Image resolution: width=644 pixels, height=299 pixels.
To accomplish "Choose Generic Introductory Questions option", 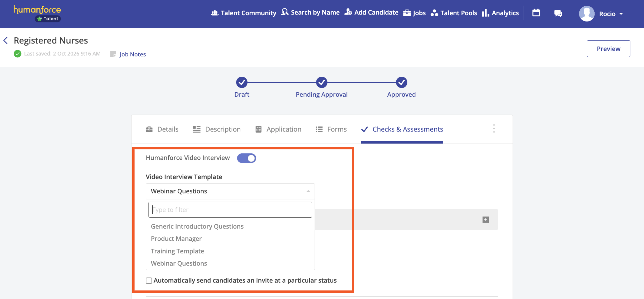I will coord(230,226).
